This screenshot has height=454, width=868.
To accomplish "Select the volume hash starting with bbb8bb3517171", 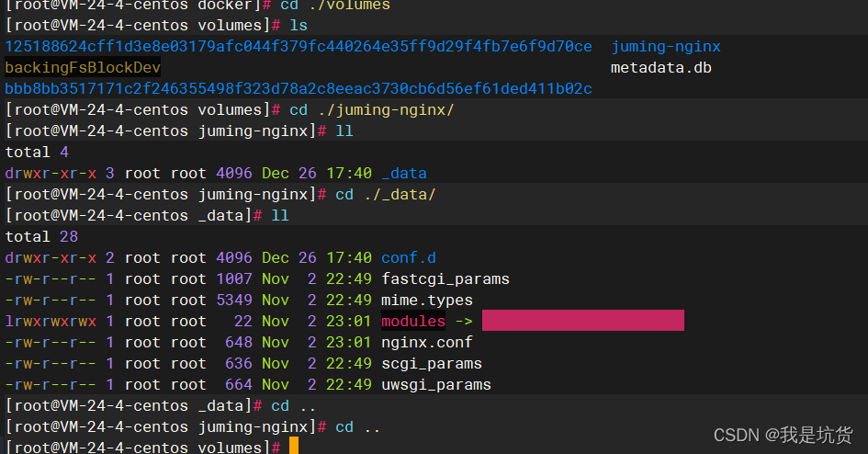I will 299,89.
